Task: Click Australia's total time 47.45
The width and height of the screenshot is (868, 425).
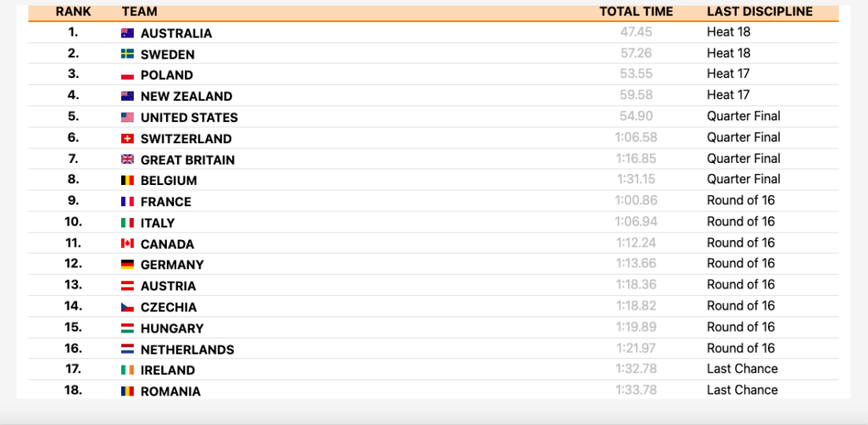Action: (636, 32)
